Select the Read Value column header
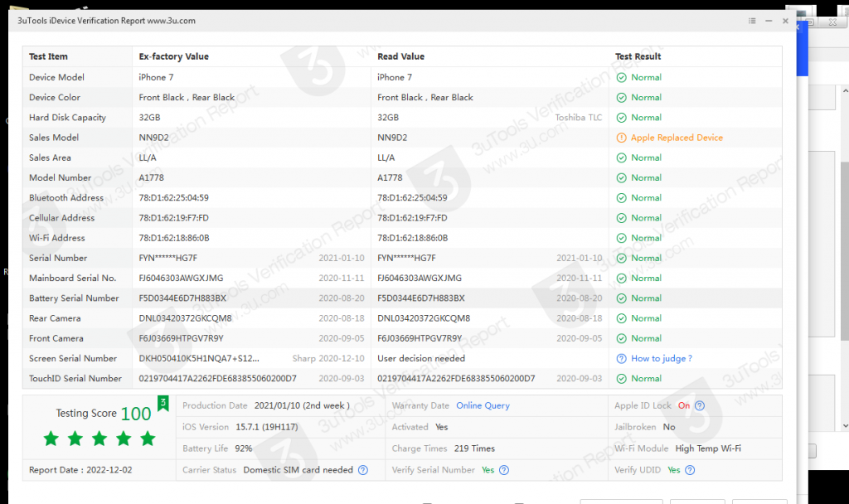 tap(400, 56)
